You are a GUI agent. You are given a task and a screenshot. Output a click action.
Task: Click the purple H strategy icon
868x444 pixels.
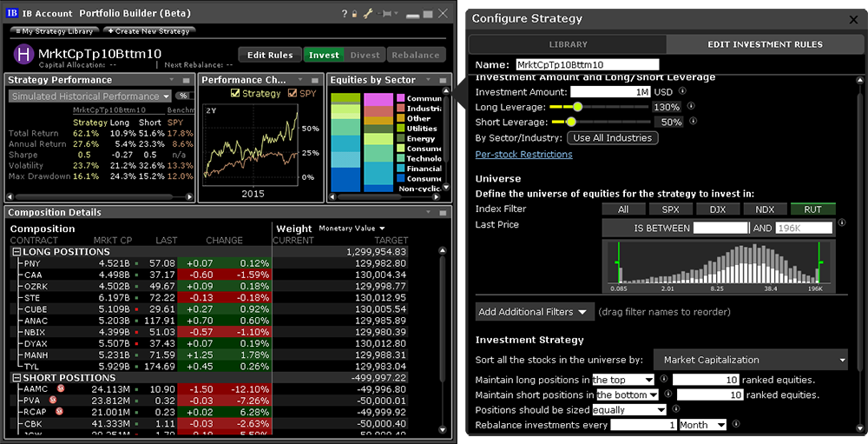23,55
